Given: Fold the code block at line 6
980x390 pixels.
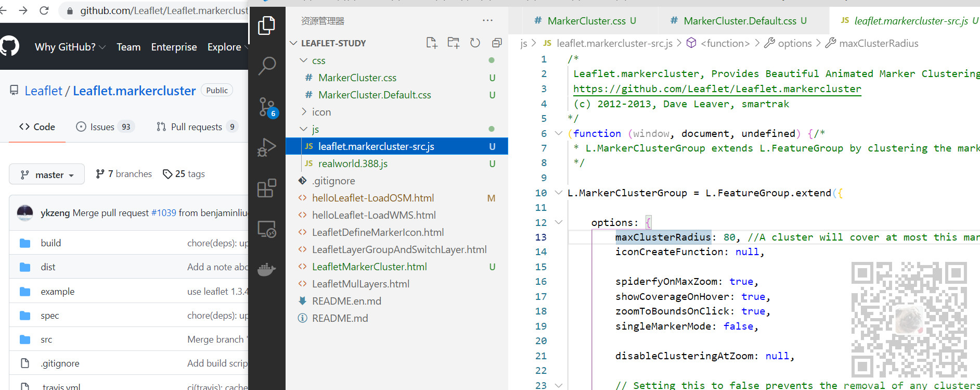Looking at the screenshot, I should point(558,133).
